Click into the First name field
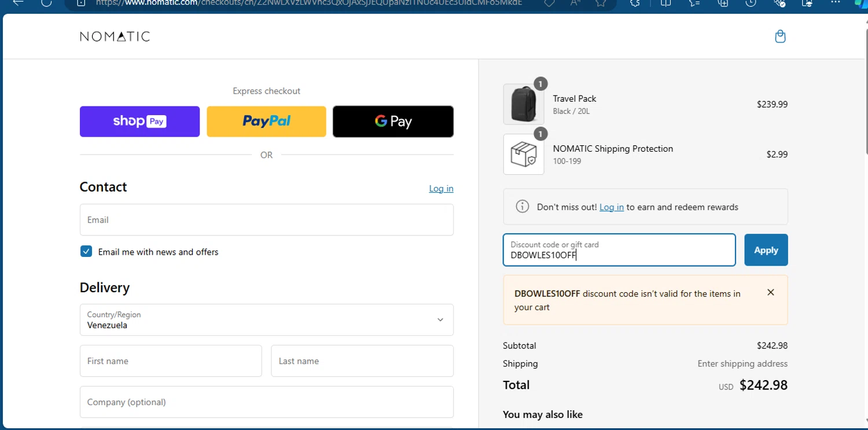 click(x=171, y=361)
